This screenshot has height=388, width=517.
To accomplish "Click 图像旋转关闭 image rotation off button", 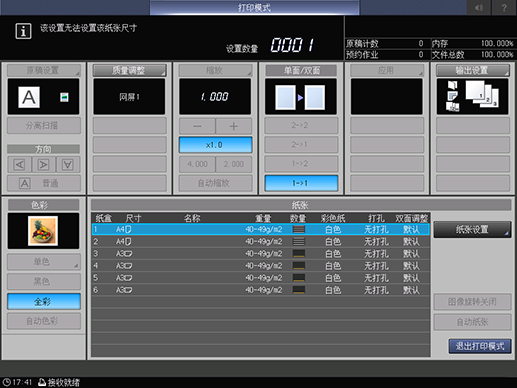I will [x=472, y=302].
